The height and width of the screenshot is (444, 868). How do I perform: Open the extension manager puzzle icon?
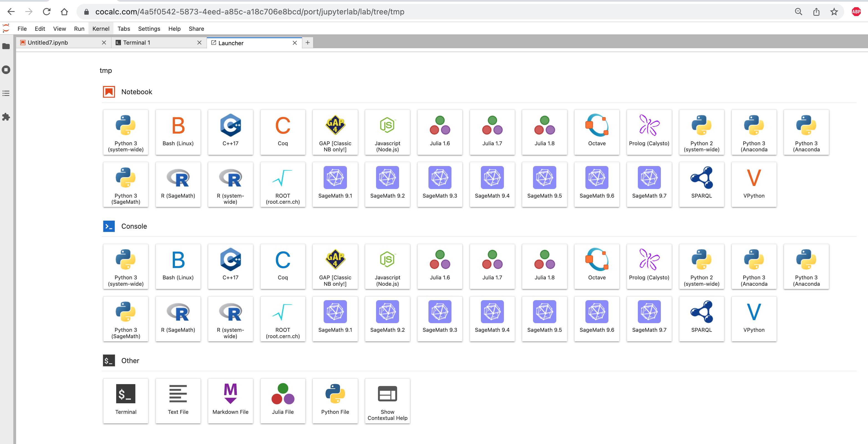[6, 117]
